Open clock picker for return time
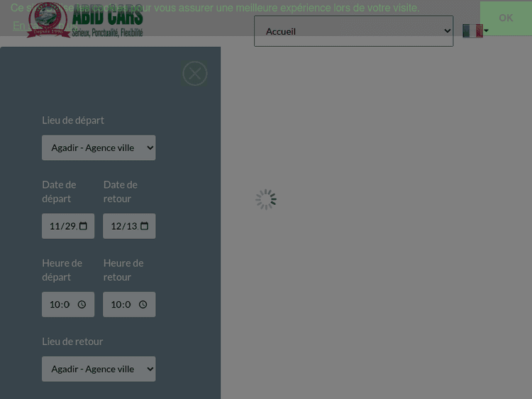 [x=143, y=305]
